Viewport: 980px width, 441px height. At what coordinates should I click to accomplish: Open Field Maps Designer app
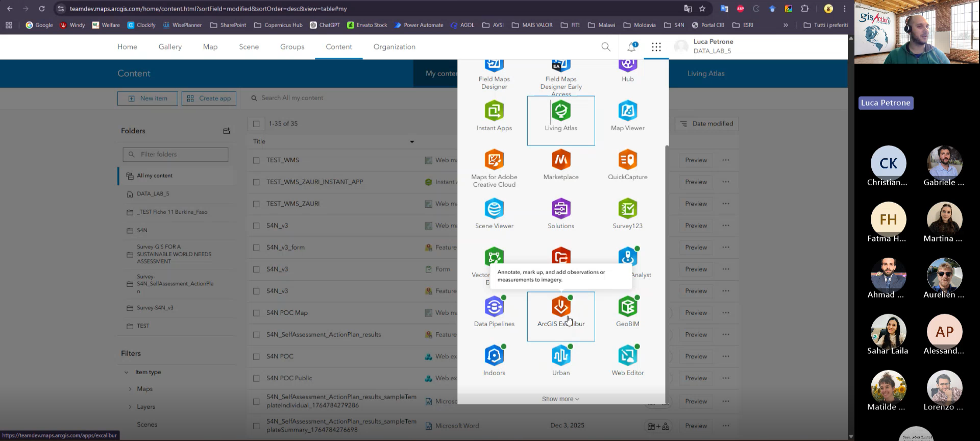pyautogui.click(x=494, y=76)
